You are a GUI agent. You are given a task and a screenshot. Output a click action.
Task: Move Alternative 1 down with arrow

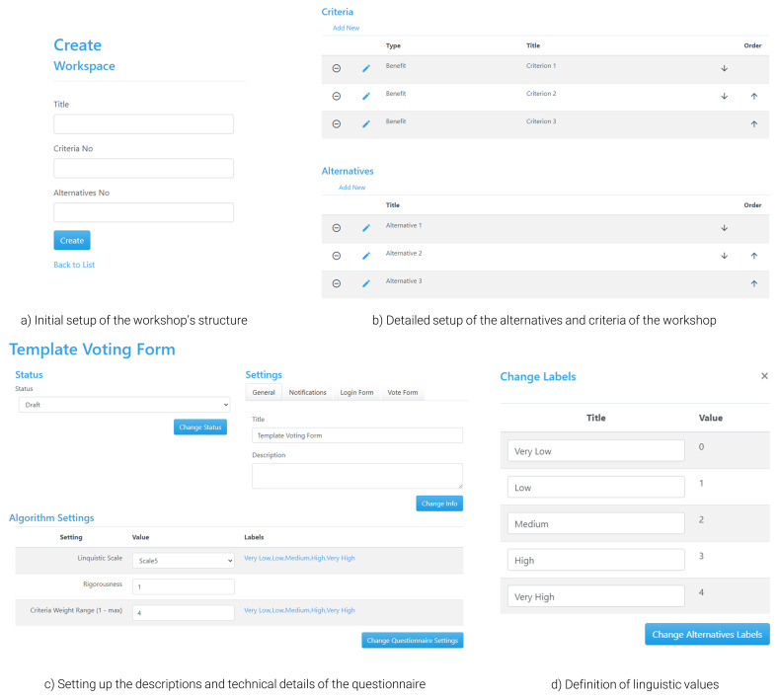[x=725, y=228]
